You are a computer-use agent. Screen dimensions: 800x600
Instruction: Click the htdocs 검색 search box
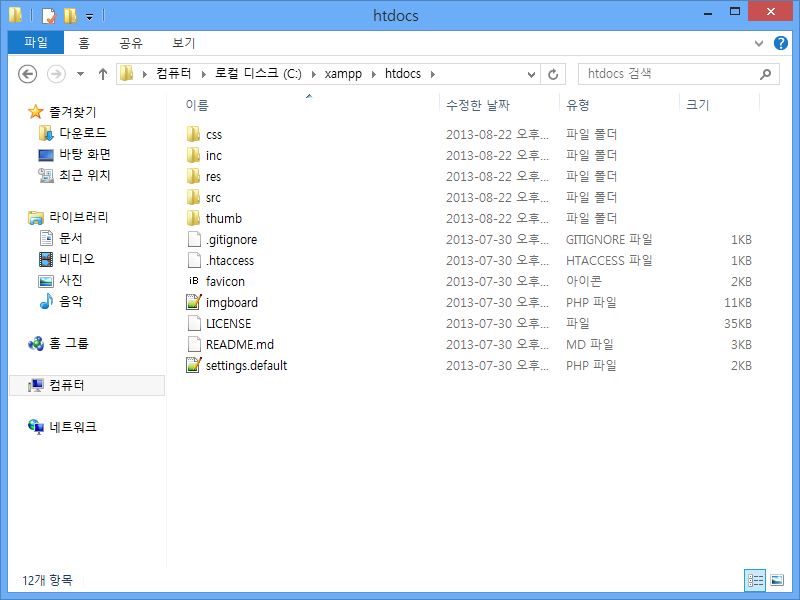pyautogui.click(x=670, y=74)
